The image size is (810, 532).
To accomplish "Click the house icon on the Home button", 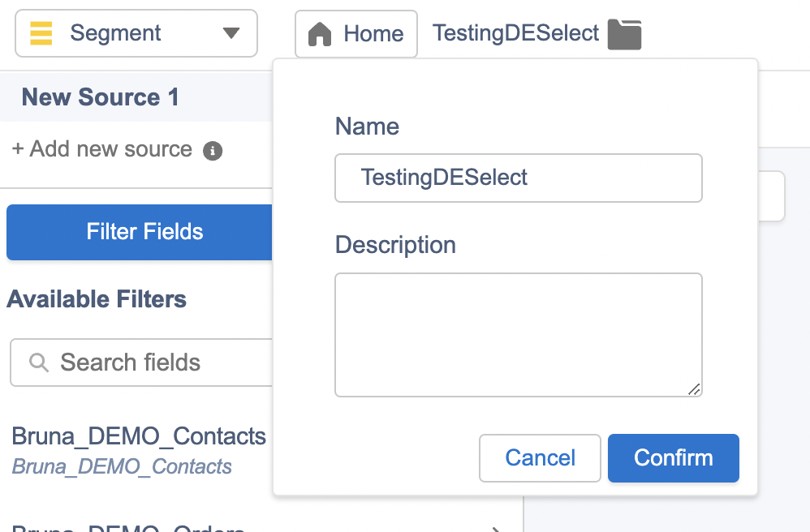I will click(x=319, y=34).
